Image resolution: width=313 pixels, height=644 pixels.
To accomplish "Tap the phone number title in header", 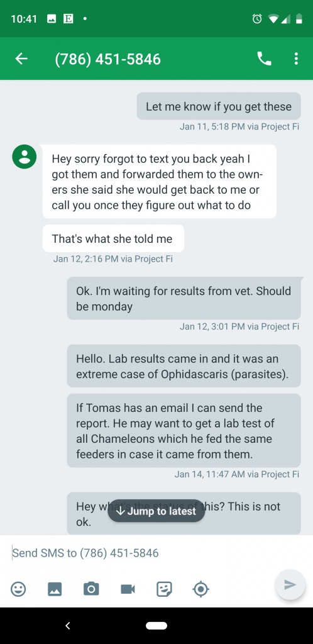I will click(108, 59).
